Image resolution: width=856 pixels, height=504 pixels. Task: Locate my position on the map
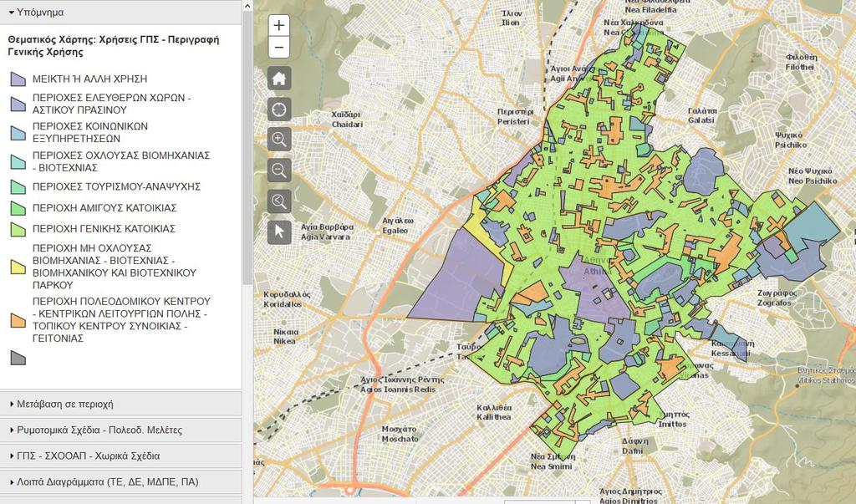pos(279,109)
